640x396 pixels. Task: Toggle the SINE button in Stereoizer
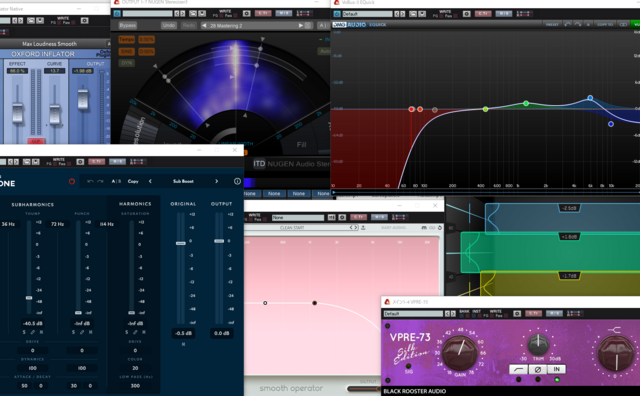point(127,51)
